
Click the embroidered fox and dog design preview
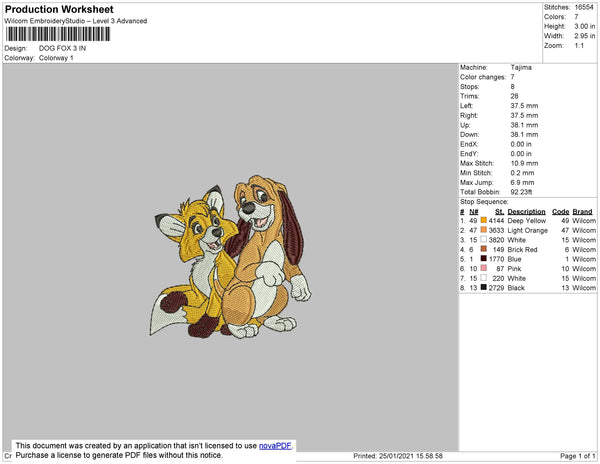click(x=230, y=257)
